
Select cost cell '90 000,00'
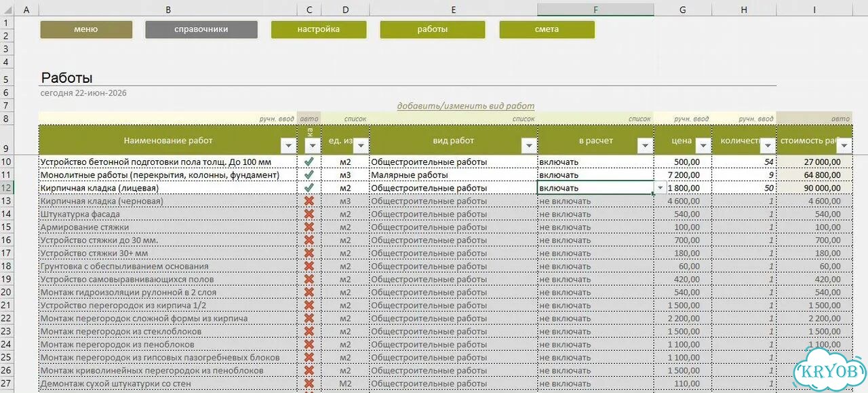(x=814, y=188)
